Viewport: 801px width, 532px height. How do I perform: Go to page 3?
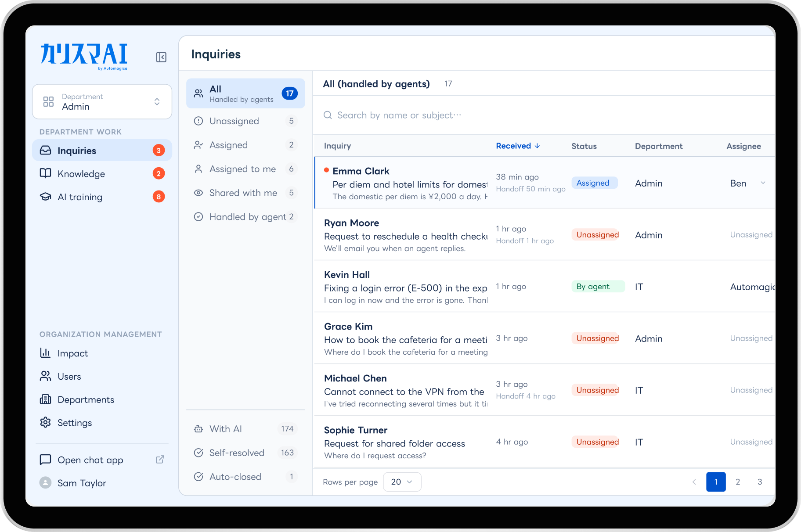coord(760,482)
